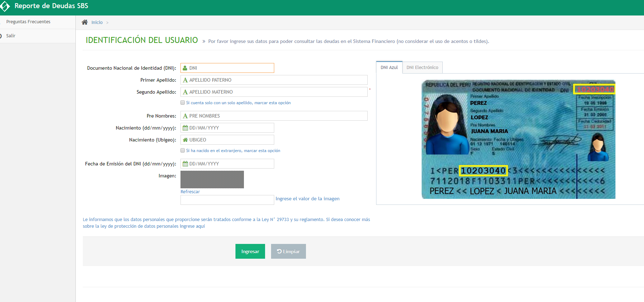Image resolution: width=644 pixels, height=302 pixels.
Task: Focus the DNI number input field
Action: click(227, 68)
